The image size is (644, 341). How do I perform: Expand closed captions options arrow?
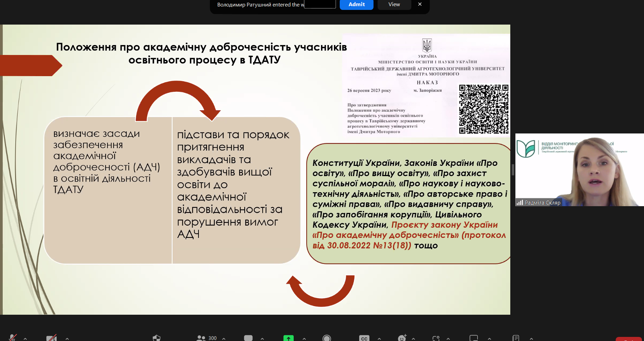tap(379, 339)
